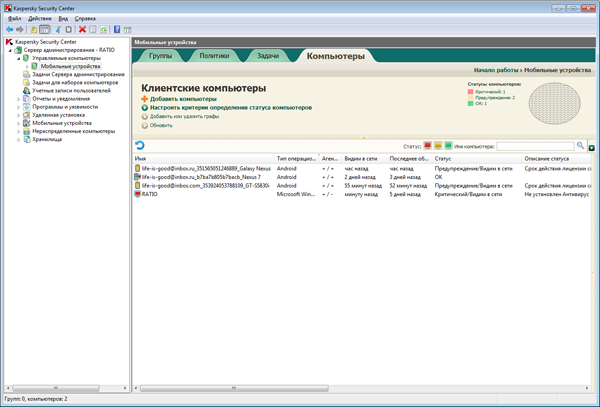600x407 pixels.
Task: Expand the Отчеты и уведомления node
Action: (x=18, y=99)
